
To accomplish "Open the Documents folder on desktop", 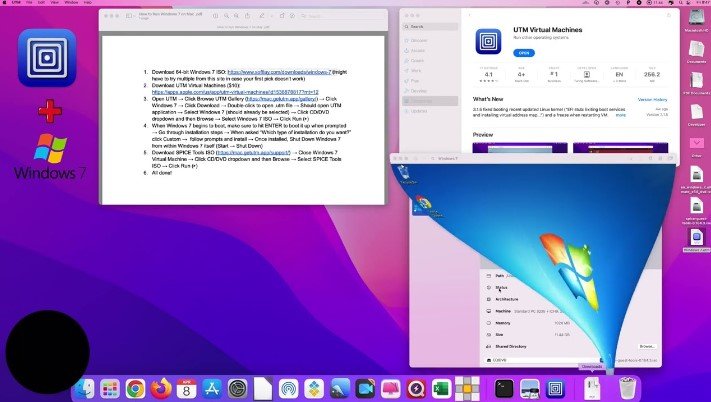I will pyautogui.click(x=696, y=52).
